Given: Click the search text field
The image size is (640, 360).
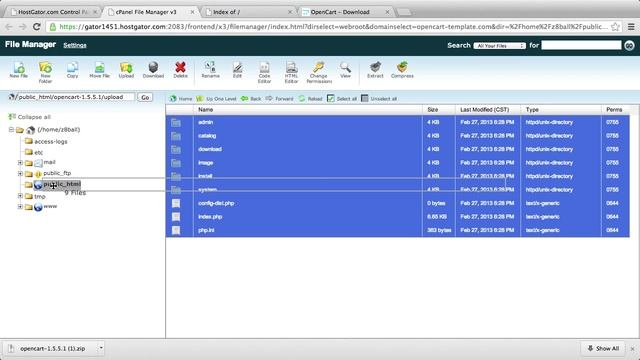Looking at the screenshot, I should (581, 45).
